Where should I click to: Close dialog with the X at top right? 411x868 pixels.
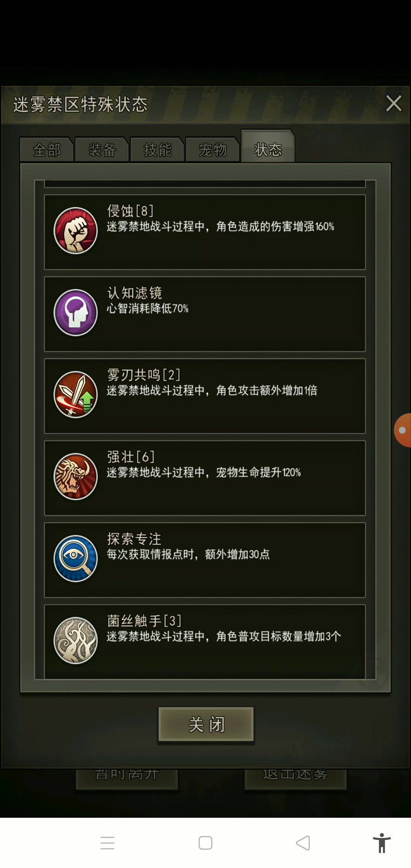coord(393,104)
